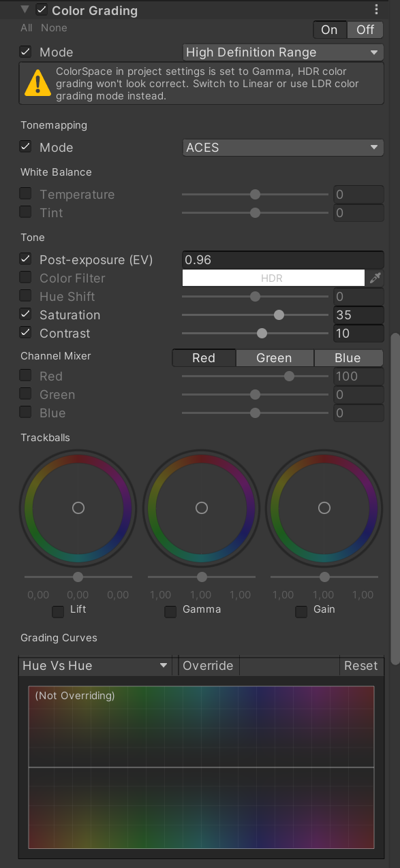Enable the Gain trackball checkbox
The height and width of the screenshot is (868, 400).
(x=301, y=611)
